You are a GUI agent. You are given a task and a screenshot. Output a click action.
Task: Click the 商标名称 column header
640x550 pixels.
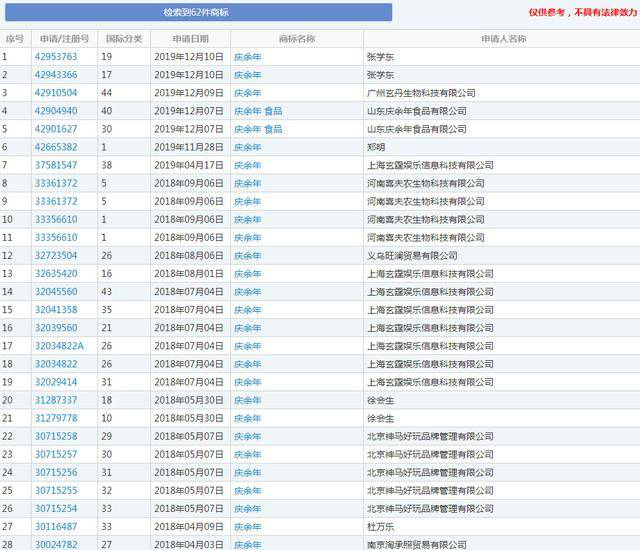tap(296, 39)
